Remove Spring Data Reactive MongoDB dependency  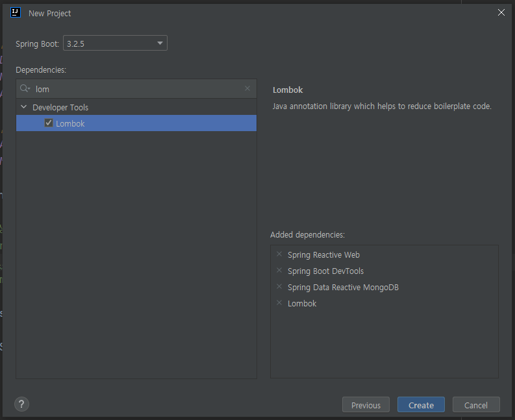(x=279, y=287)
